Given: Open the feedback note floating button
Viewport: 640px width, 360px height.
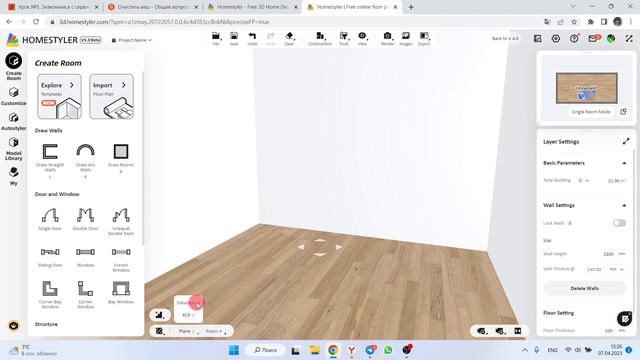Looking at the screenshot, I should tap(624, 318).
